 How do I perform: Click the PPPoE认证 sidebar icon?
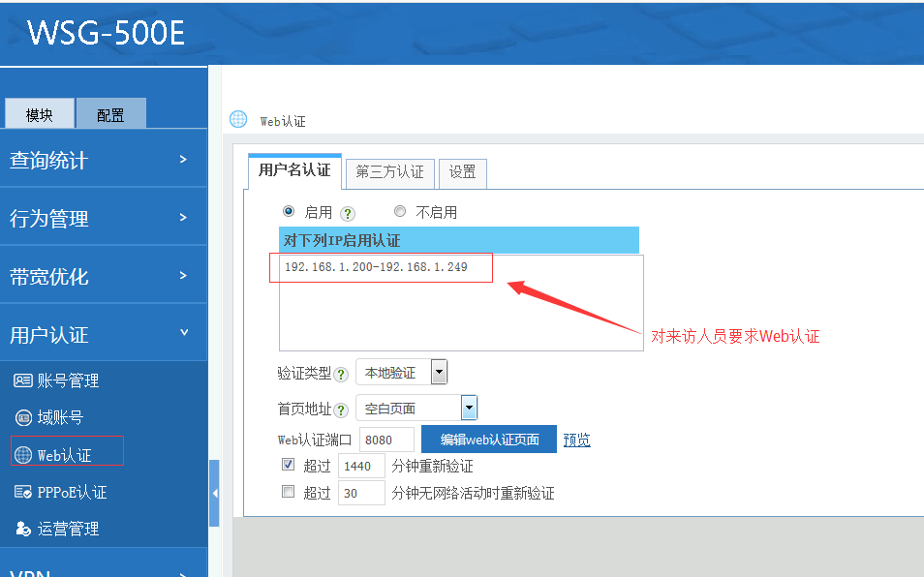[x=23, y=492]
